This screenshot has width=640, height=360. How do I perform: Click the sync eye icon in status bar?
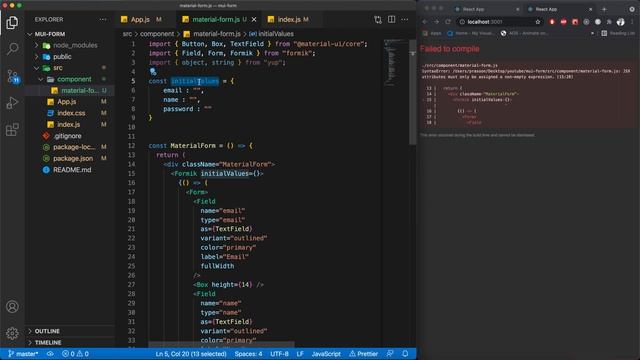pyautogui.click(x=50, y=354)
